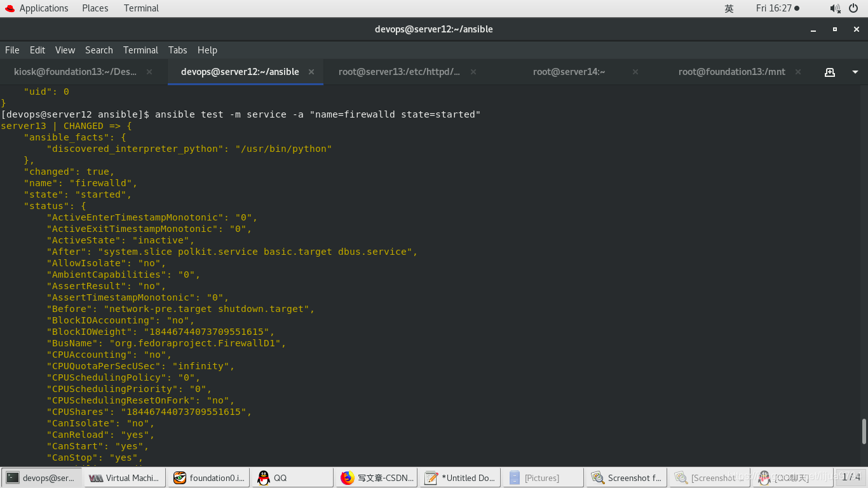Click the terminal vertical scrollbar handle
This screenshot has width=868, height=488.
click(864, 431)
